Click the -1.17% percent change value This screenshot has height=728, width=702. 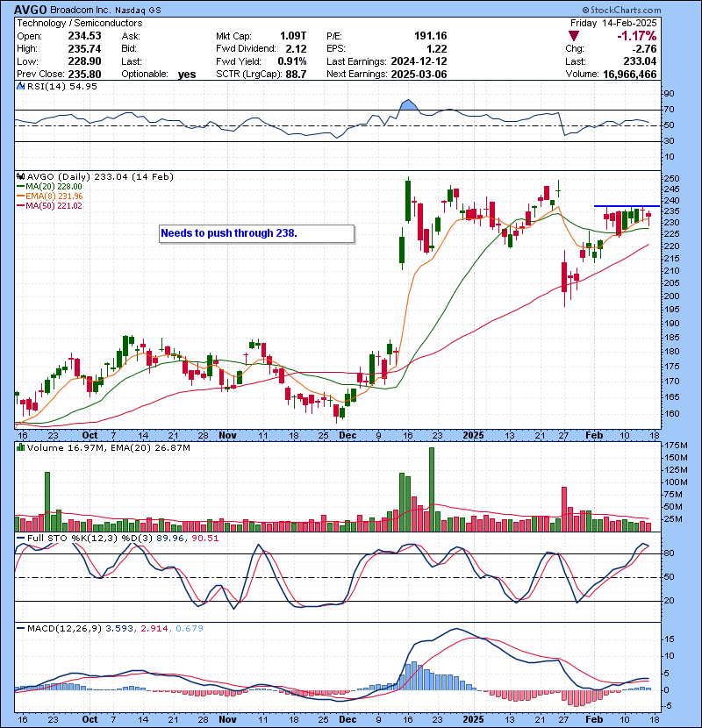[636, 36]
